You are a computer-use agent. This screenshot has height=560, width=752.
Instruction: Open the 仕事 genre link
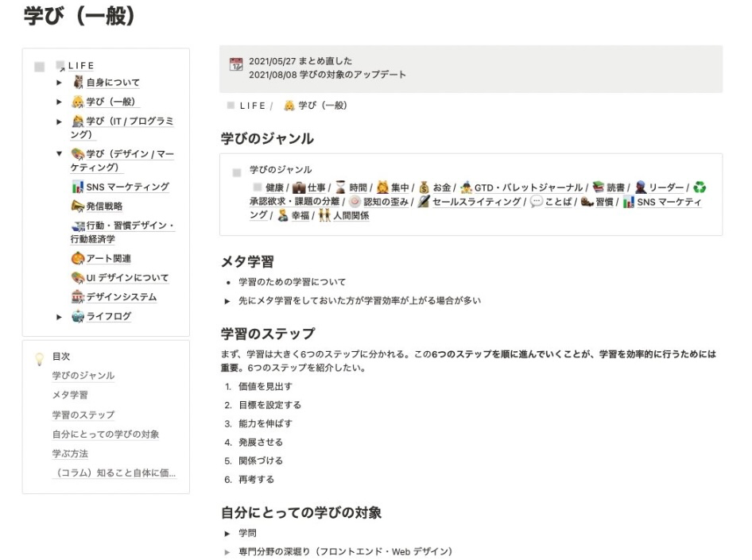pos(316,187)
